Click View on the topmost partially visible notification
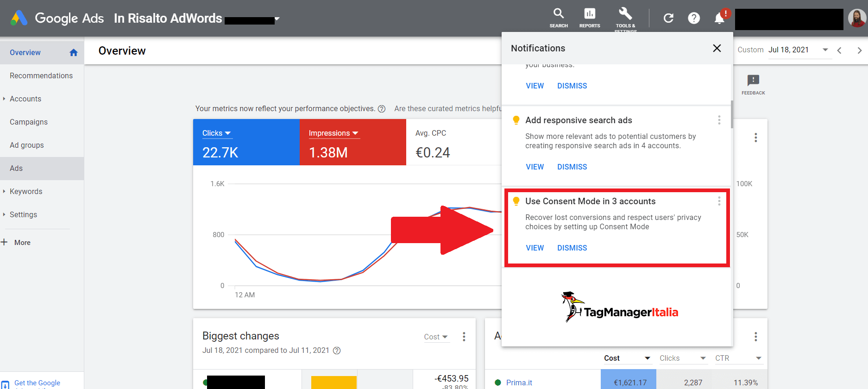The image size is (868, 389). coord(535,86)
